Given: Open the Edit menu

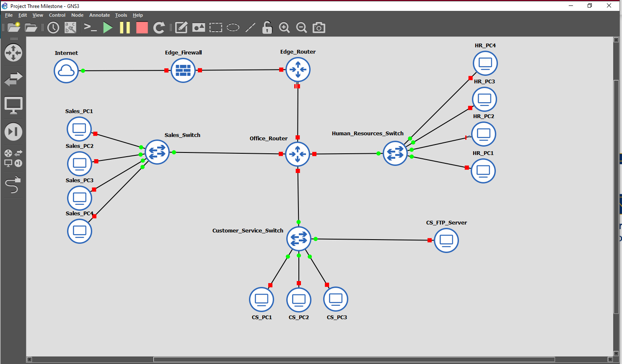Looking at the screenshot, I should [23, 15].
